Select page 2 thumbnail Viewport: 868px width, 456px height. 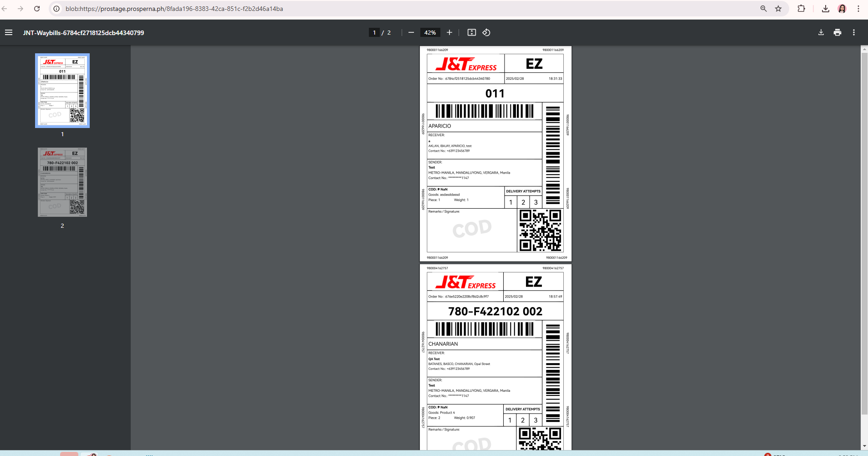[62, 182]
